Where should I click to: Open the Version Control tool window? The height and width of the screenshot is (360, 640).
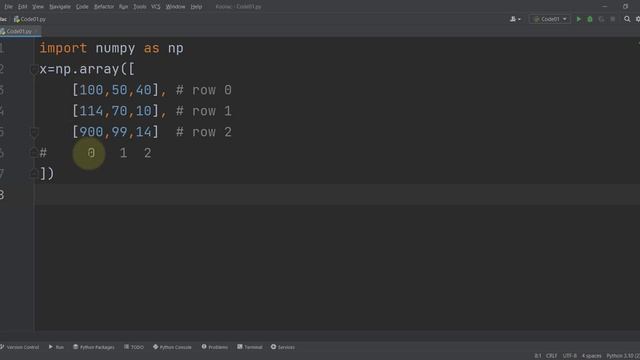[20, 347]
